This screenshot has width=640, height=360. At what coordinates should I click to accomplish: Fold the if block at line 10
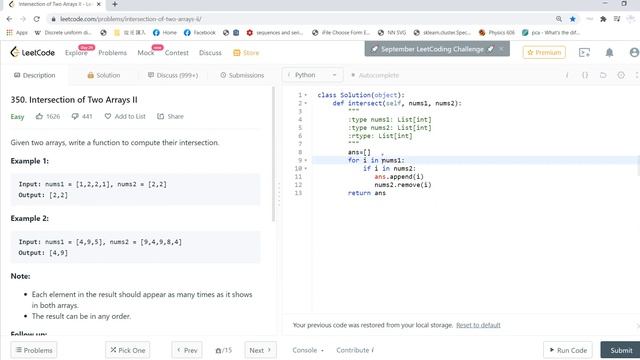[x=306, y=169]
